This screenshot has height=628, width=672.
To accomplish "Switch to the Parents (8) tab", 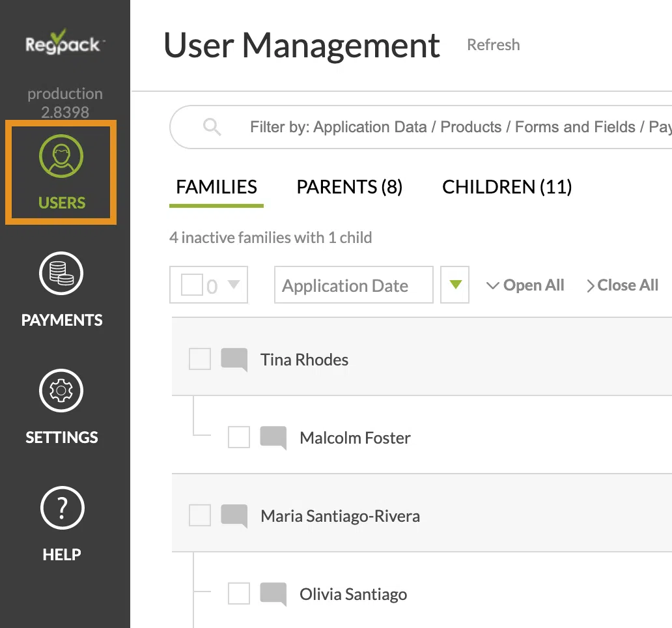I will pos(349,188).
